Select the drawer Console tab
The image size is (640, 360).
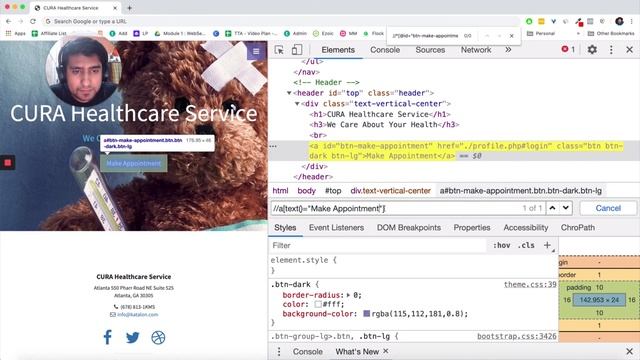307,351
